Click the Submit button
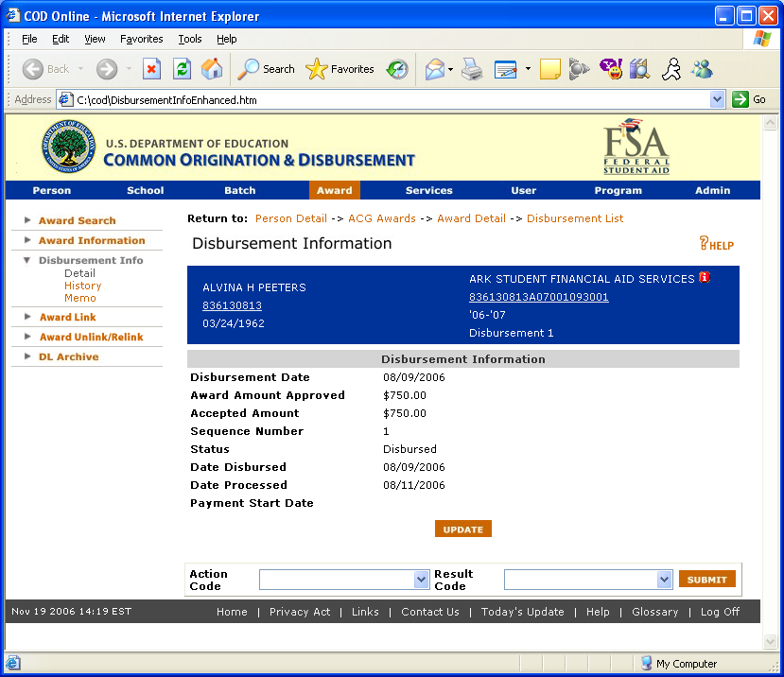The width and height of the screenshot is (784, 677). [x=706, y=580]
